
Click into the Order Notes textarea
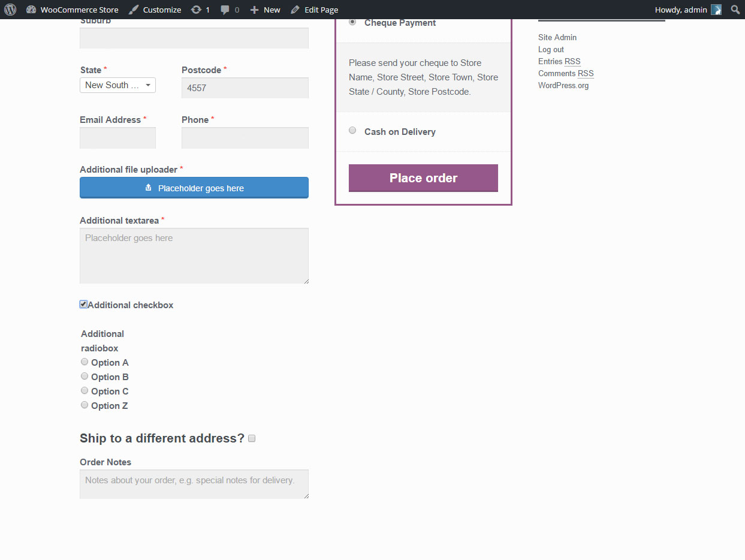pyautogui.click(x=194, y=484)
